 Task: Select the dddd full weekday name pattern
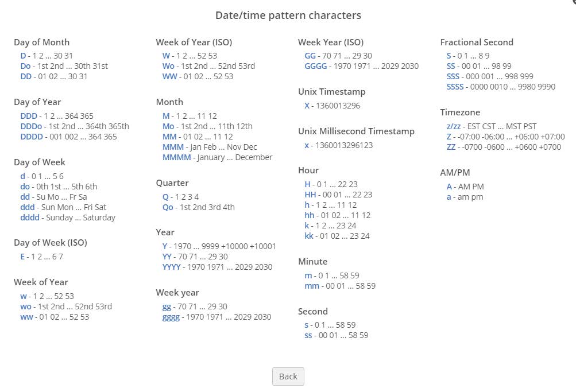pyautogui.click(x=29, y=218)
